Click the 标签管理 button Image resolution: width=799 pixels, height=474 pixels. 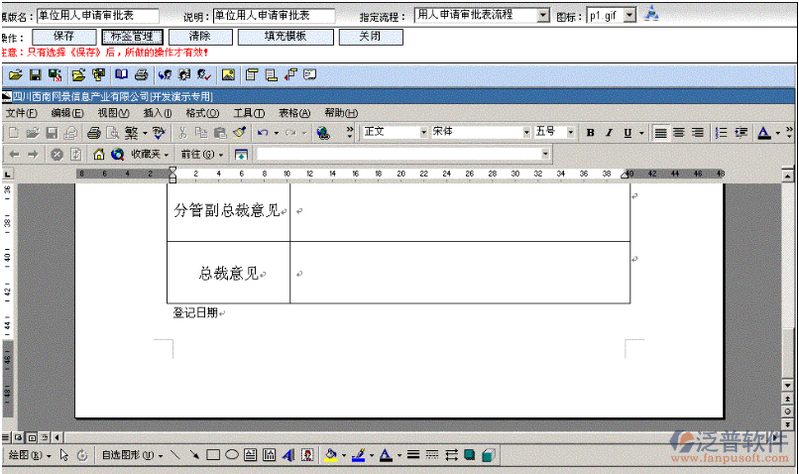(132, 37)
